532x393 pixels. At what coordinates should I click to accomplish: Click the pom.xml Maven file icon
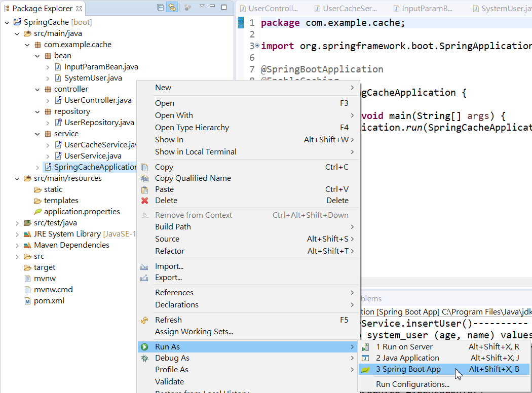click(27, 301)
